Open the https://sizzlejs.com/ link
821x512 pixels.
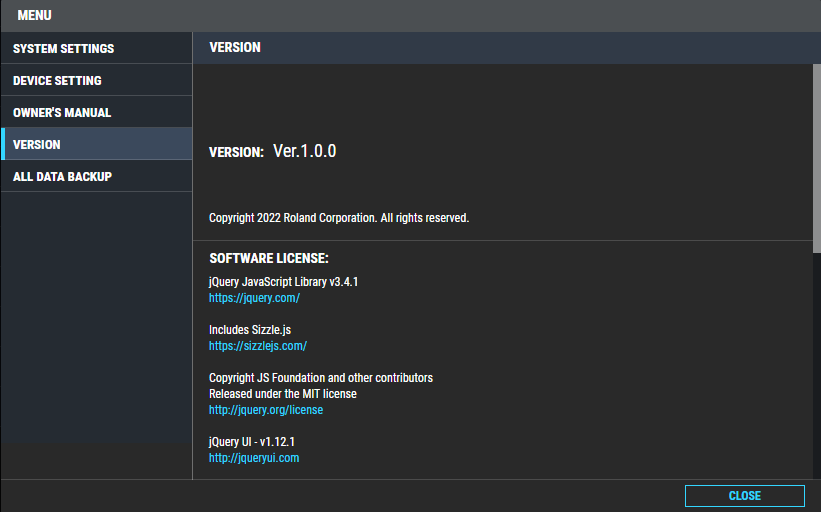click(258, 346)
